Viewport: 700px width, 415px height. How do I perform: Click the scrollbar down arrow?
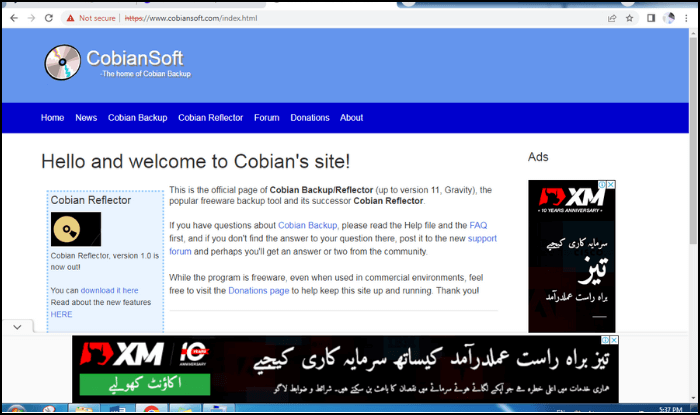click(x=693, y=398)
